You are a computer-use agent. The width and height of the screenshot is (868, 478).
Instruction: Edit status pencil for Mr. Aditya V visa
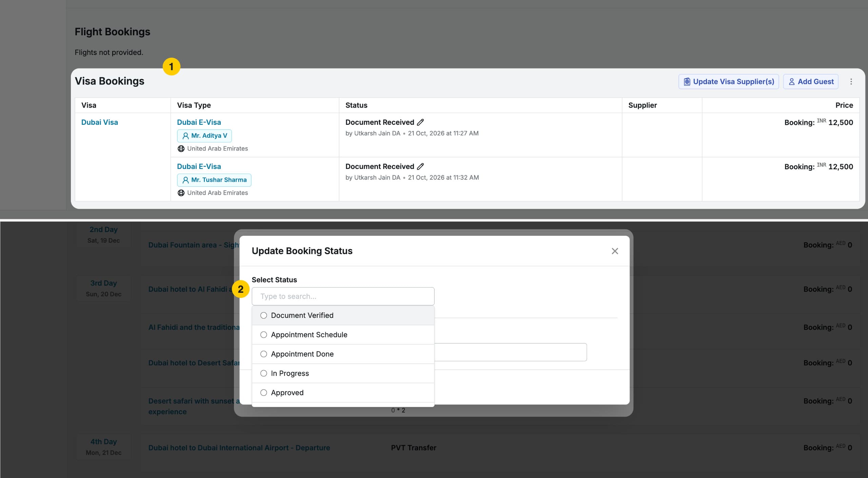[420, 122]
